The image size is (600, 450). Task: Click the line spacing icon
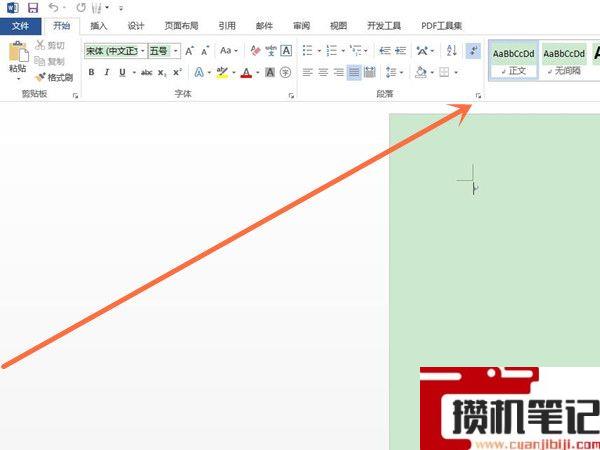[x=391, y=72]
